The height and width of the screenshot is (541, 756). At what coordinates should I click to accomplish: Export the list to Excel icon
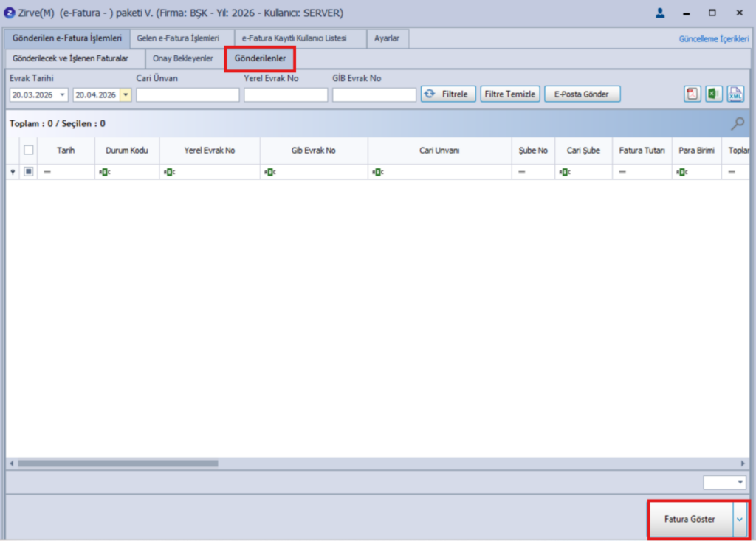click(x=714, y=94)
